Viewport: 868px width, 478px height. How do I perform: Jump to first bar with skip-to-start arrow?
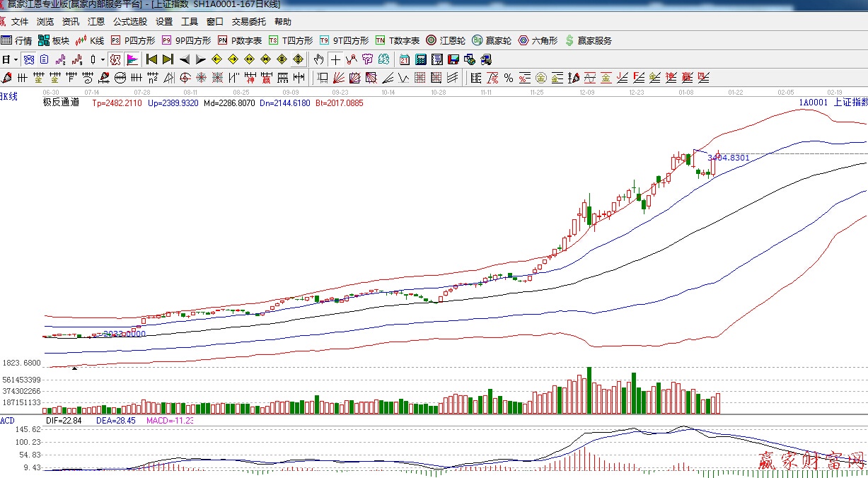tap(151, 59)
